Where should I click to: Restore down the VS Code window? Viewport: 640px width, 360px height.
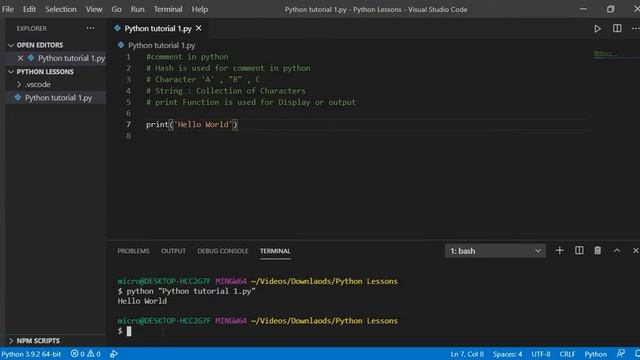point(610,9)
